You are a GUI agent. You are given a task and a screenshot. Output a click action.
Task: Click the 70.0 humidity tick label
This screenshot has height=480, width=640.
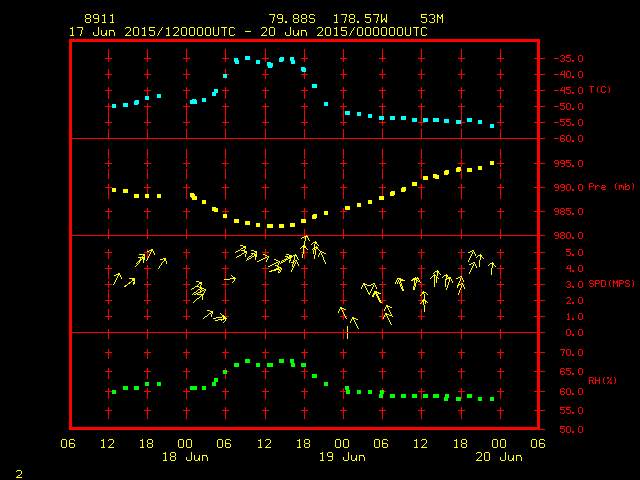[x=571, y=353]
